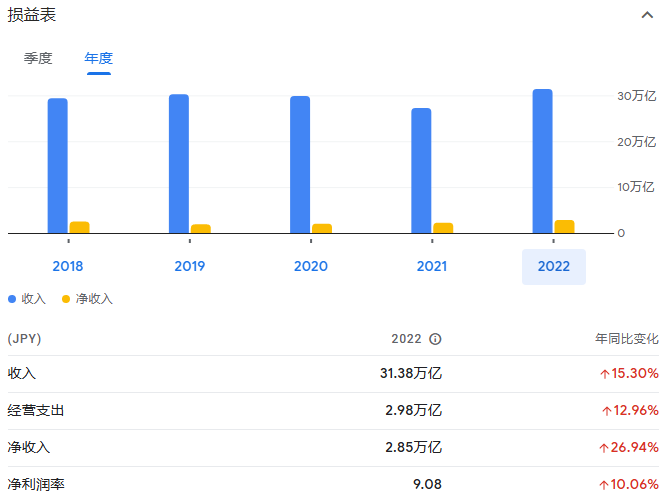Click the 2022 info icon
667x501 pixels.
(435, 339)
